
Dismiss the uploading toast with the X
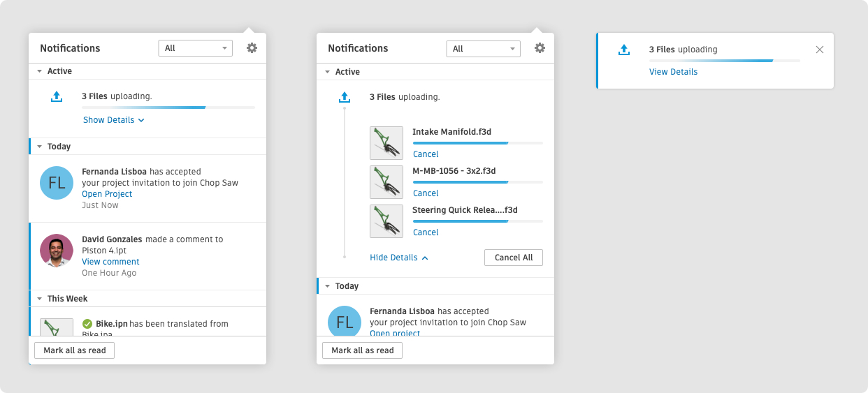click(x=820, y=50)
